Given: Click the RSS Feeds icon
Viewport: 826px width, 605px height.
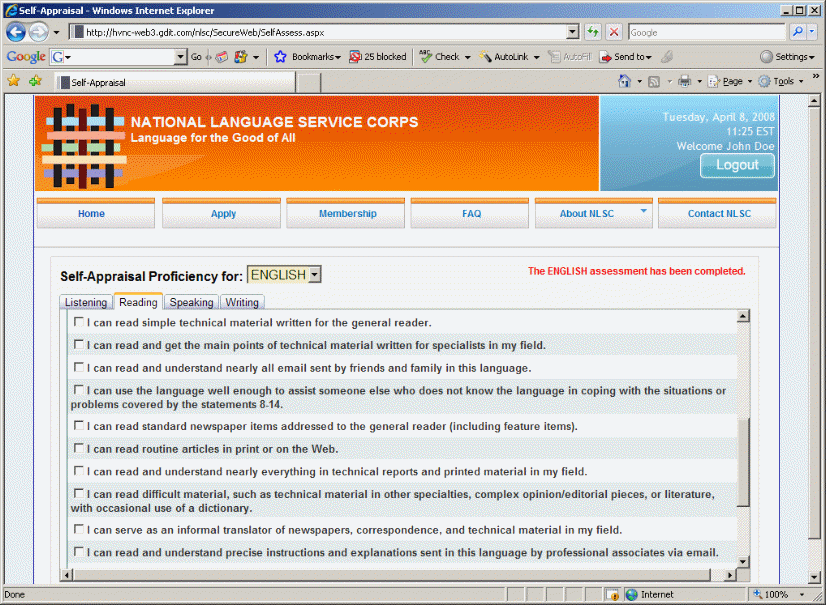Looking at the screenshot, I should 654,81.
